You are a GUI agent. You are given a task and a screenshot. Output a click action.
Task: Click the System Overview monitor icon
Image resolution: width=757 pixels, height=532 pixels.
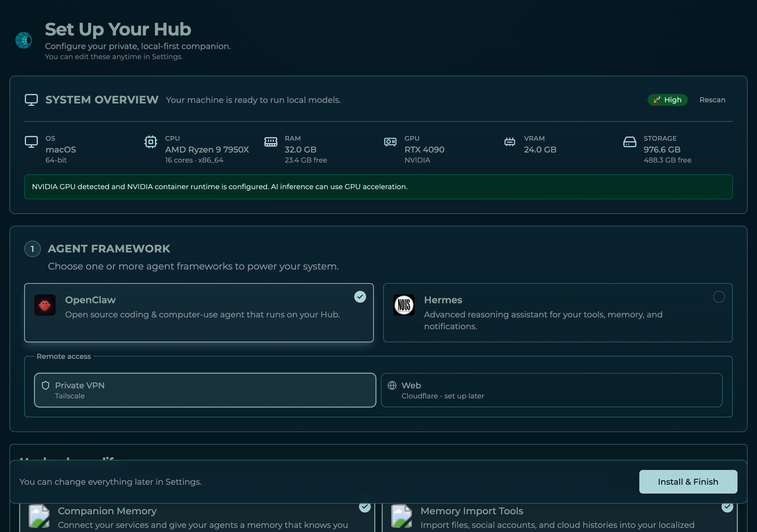[x=31, y=100]
